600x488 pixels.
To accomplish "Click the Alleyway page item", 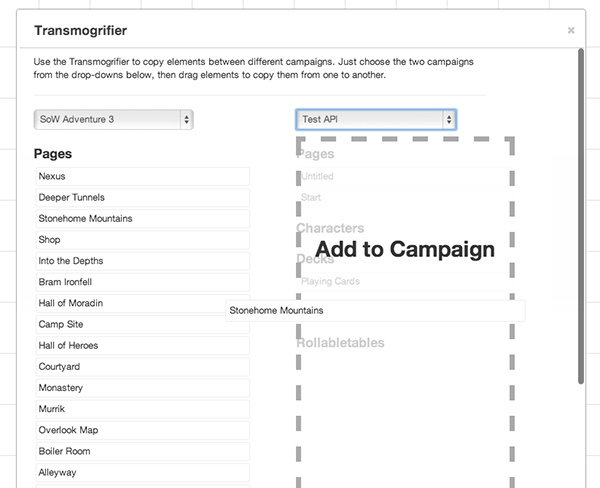I will point(141,472).
